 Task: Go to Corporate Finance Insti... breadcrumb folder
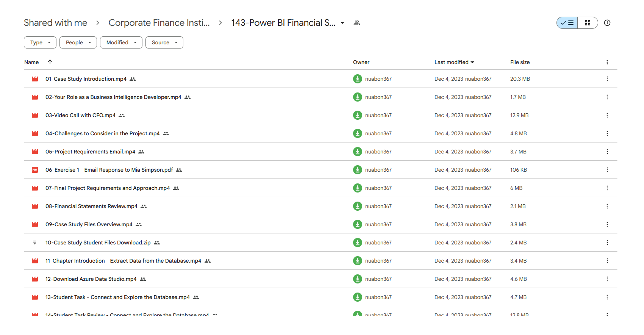159,23
